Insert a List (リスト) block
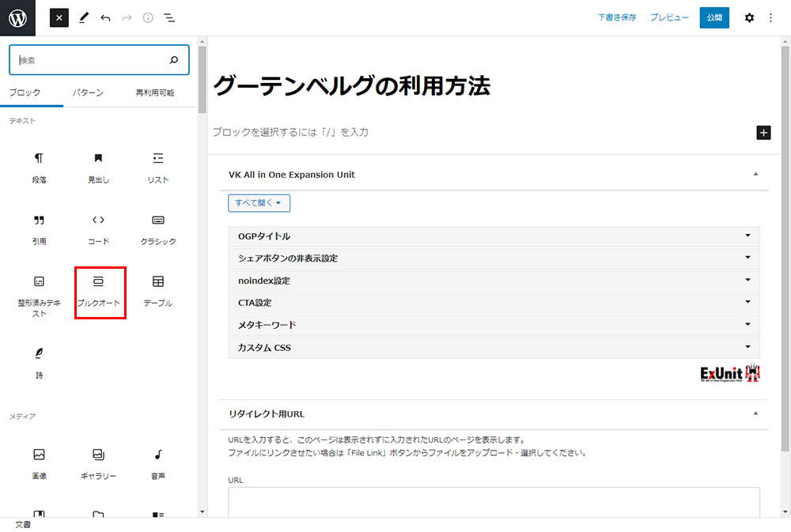 click(x=158, y=168)
